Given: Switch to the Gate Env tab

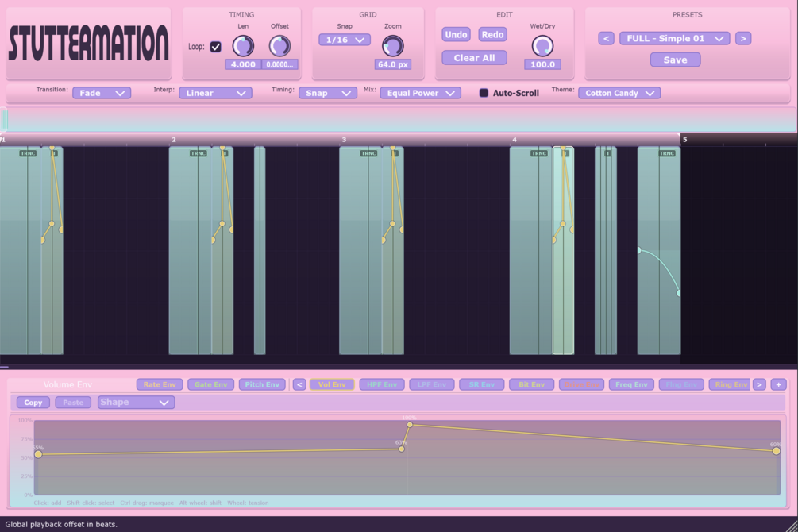Looking at the screenshot, I should 210,385.
